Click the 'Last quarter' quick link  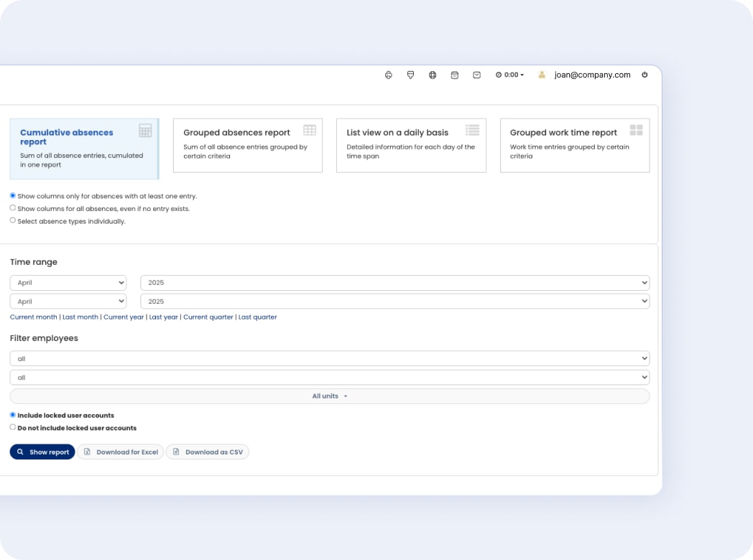coord(257,317)
